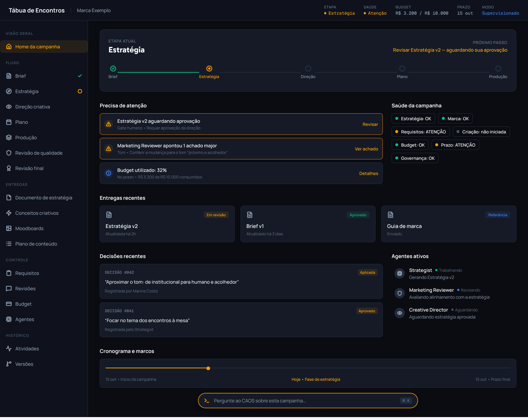This screenshot has height=420, width=528.
Task: Click the terminal prompt icon in CAOS bar
Action: click(207, 401)
